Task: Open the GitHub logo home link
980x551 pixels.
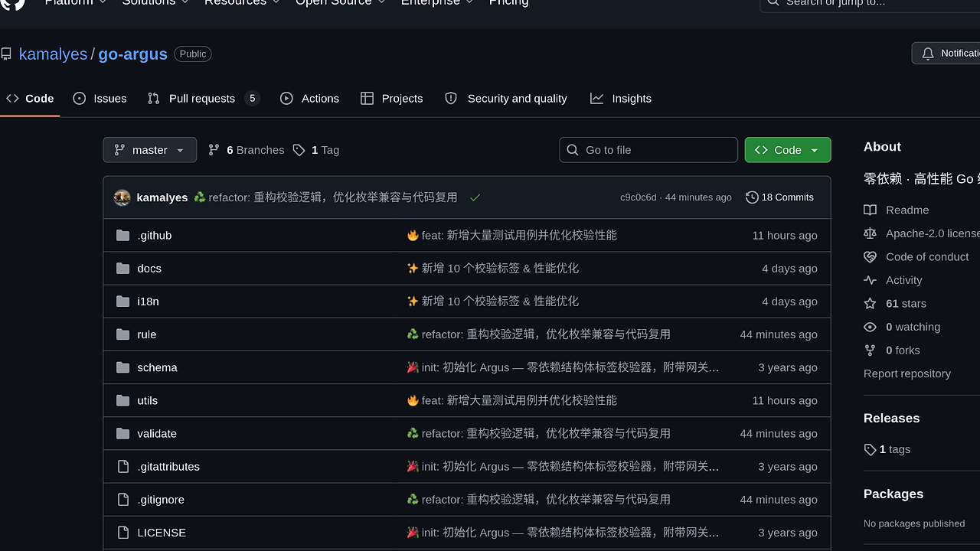Action: pos(12,3)
